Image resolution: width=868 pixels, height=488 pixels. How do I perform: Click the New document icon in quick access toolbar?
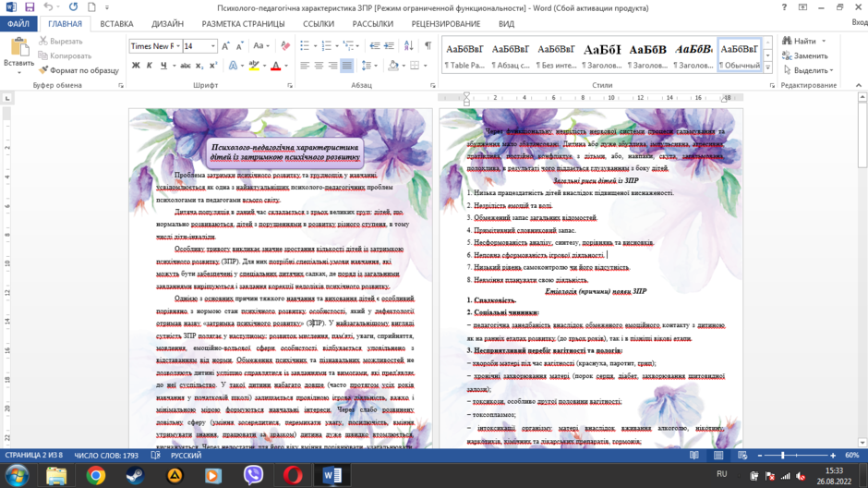[x=91, y=7]
